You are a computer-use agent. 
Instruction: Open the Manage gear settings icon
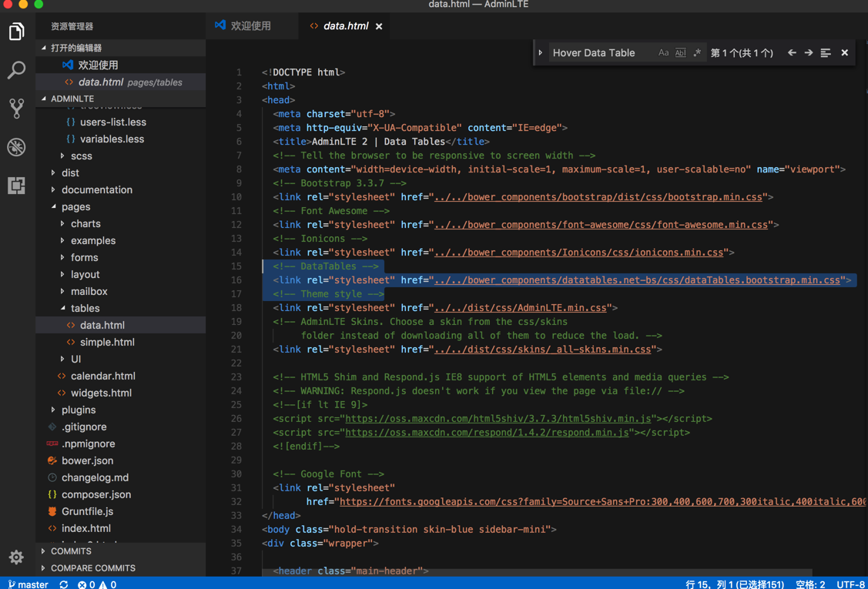pos(16,557)
